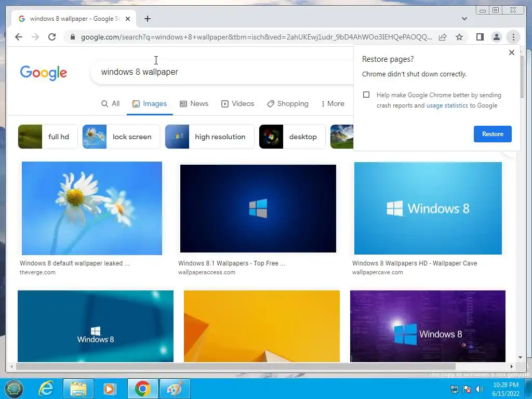The image size is (532, 399).
Task: Open Paint from the taskbar
Action: pyautogui.click(x=175, y=389)
